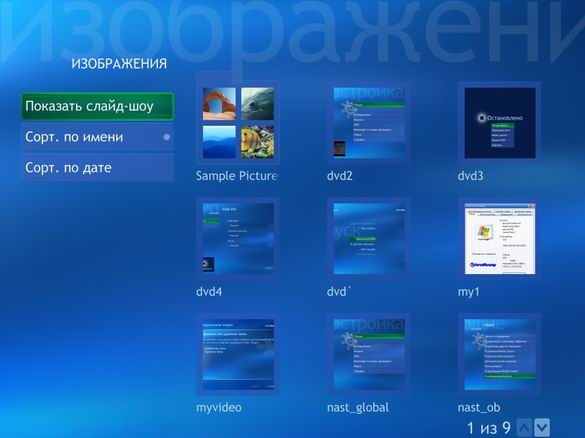This screenshot has height=438, width=585.
Task: Open the Sample Pictures folder thumbnail
Action: coord(238,123)
